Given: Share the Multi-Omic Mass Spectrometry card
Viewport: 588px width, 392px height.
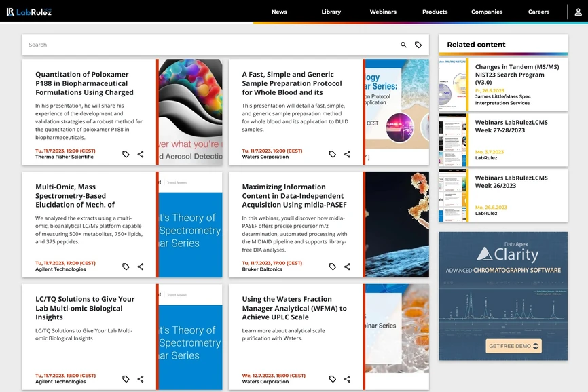Looking at the screenshot, I should 141,267.
